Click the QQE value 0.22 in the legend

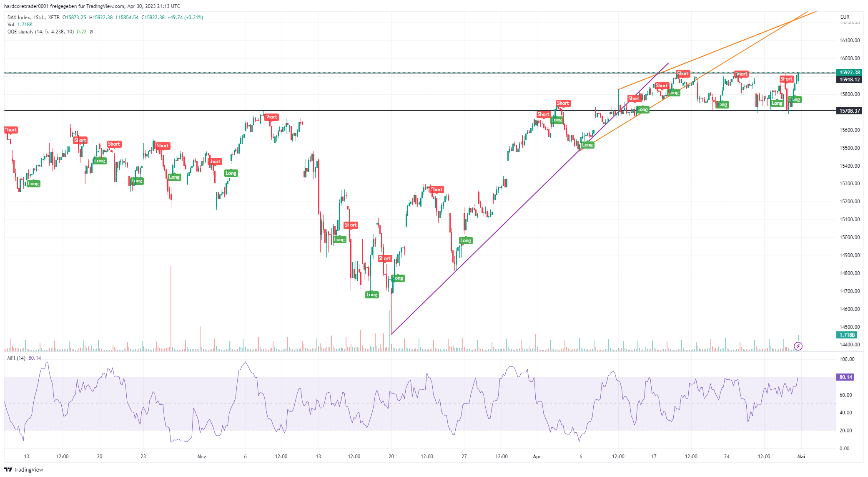82,32
